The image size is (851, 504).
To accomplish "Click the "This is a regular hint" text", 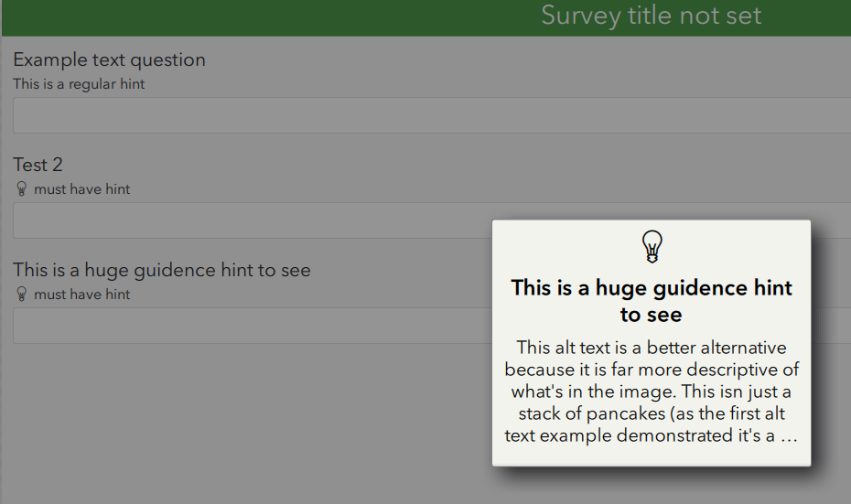I will tap(79, 84).
